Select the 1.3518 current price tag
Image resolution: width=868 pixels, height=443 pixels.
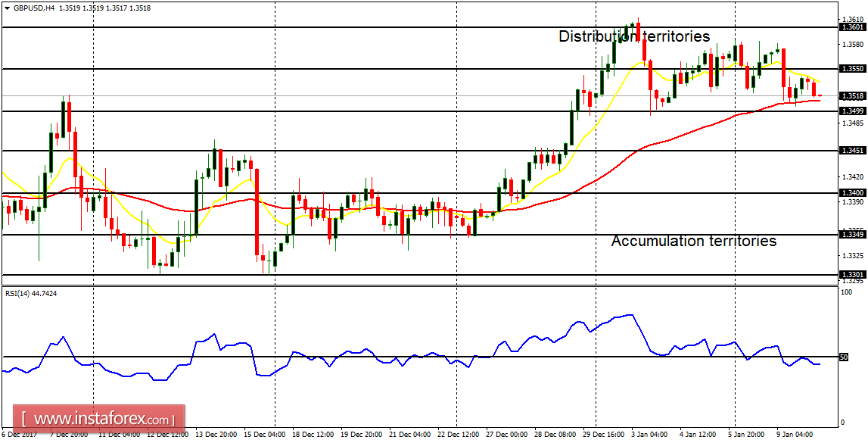tap(854, 97)
